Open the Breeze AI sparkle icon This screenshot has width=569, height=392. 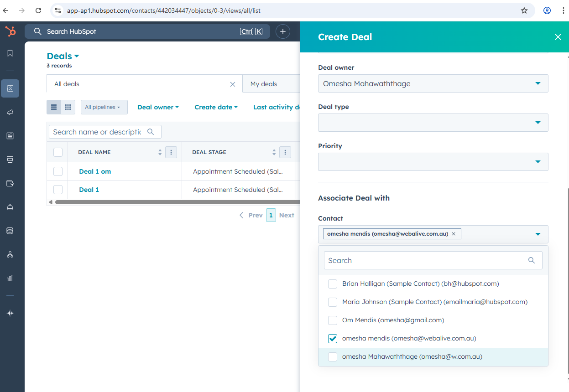[10, 313]
